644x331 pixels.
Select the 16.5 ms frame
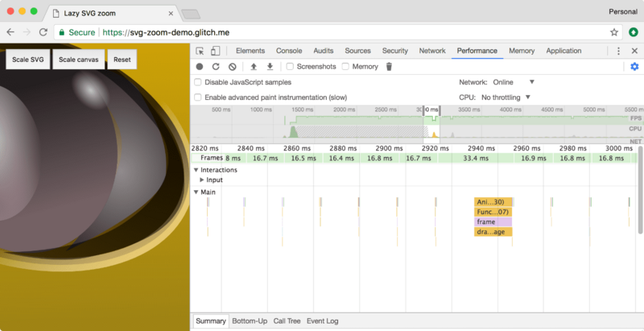[x=303, y=158]
